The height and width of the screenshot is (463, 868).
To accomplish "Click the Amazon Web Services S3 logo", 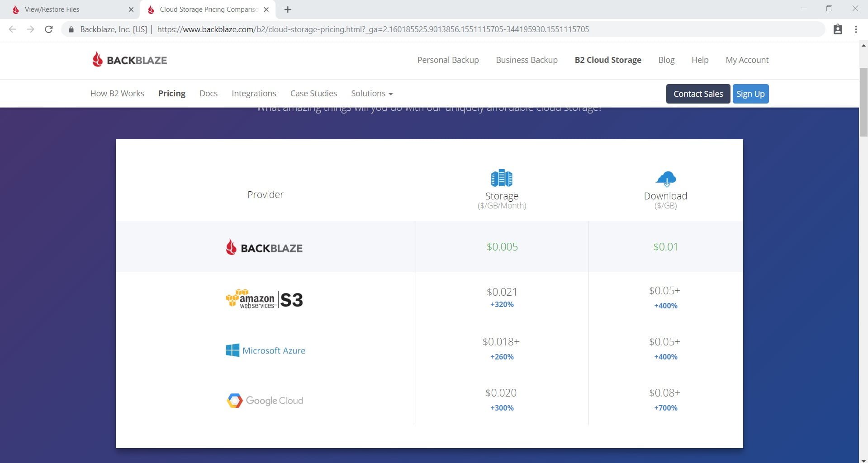I will click(264, 299).
